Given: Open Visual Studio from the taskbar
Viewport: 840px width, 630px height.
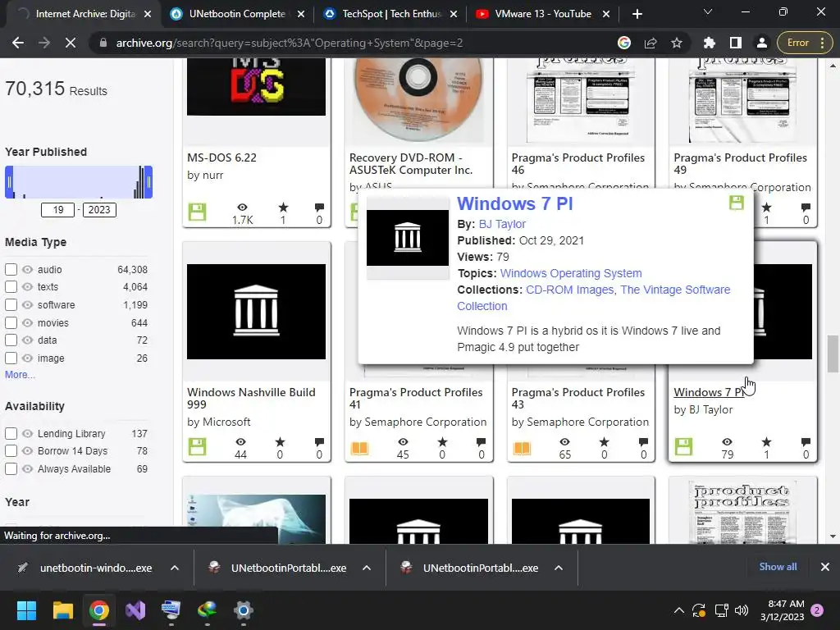Looking at the screenshot, I should pos(135,610).
